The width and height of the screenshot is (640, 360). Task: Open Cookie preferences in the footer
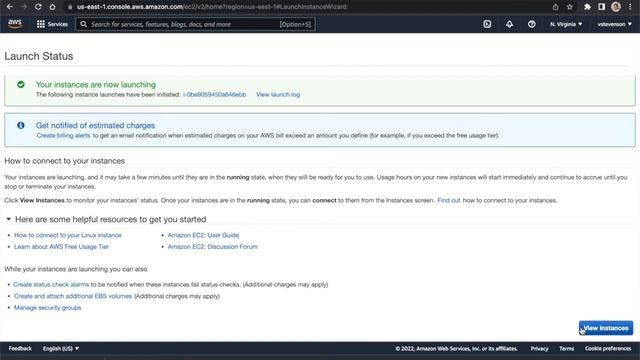click(x=608, y=348)
